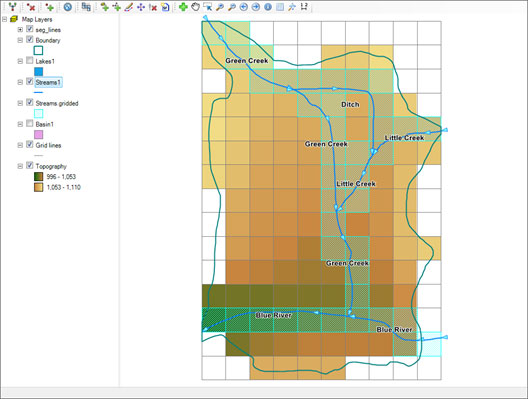Go forward to next map extent
Image resolution: width=528 pixels, height=399 pixels.
(x=256, y=7)
